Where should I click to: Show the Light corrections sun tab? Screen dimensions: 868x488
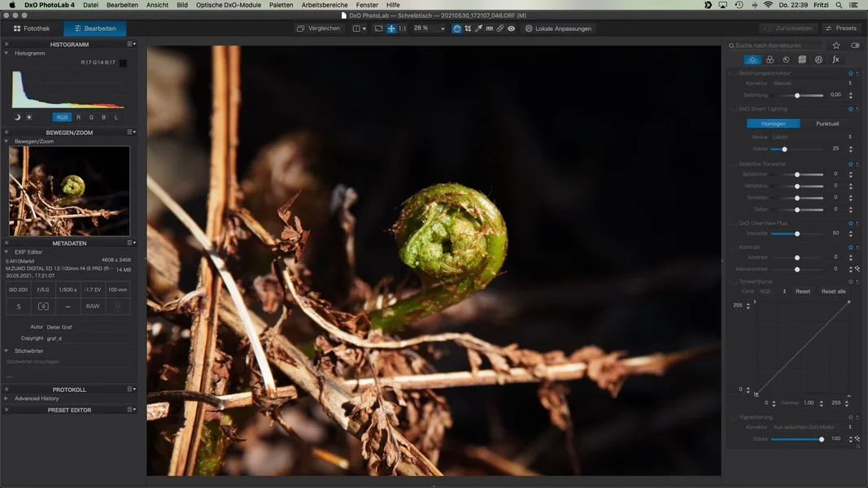coord(752,59)
